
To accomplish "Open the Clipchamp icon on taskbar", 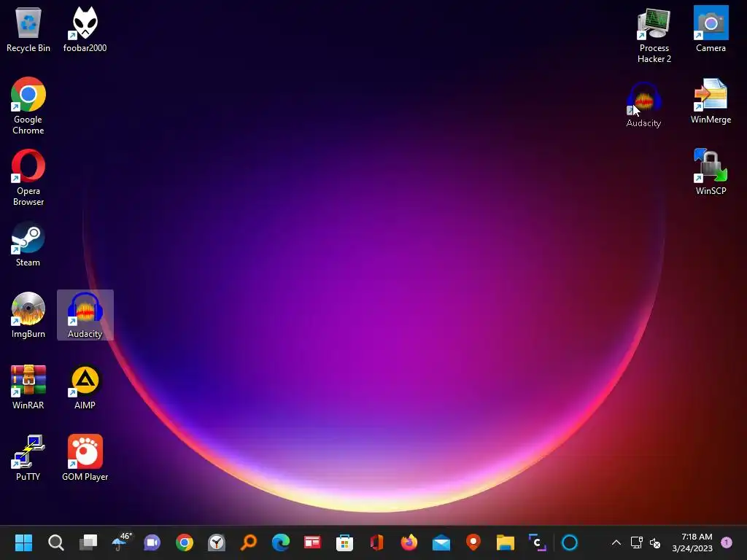I will coord(538,542).
